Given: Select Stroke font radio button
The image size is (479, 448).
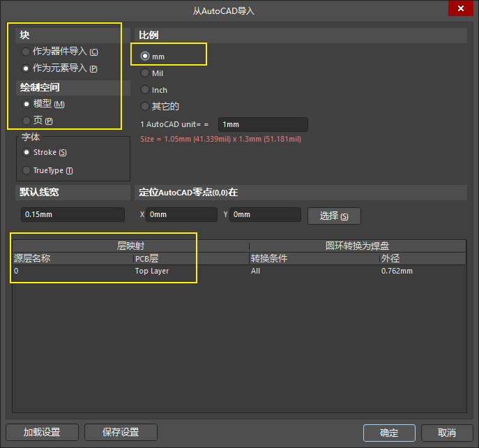Looking at the screenshot, I should pyautogui.click(x=26, y=152).
